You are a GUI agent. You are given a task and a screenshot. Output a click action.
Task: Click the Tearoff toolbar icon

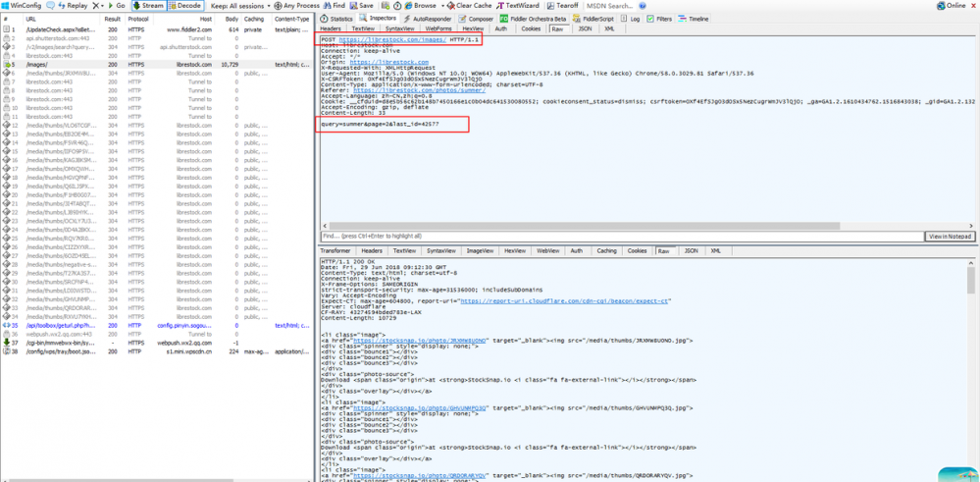click(x=562, y=6)
